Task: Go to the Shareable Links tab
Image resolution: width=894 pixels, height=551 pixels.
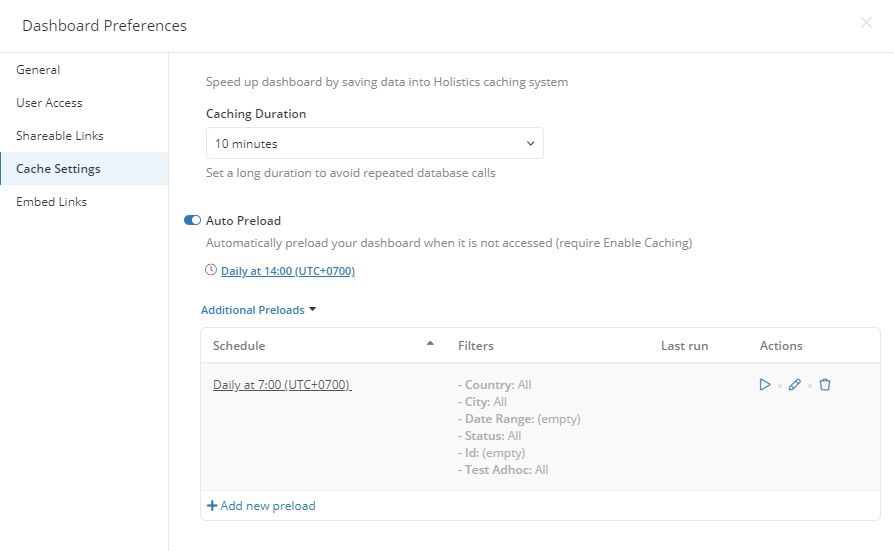Action: (60, 136)
